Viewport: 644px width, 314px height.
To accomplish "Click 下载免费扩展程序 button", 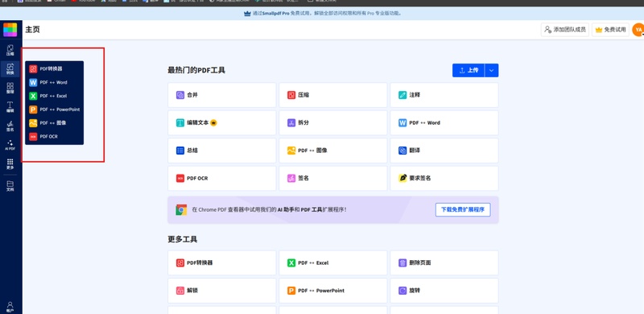I will 463,209.
